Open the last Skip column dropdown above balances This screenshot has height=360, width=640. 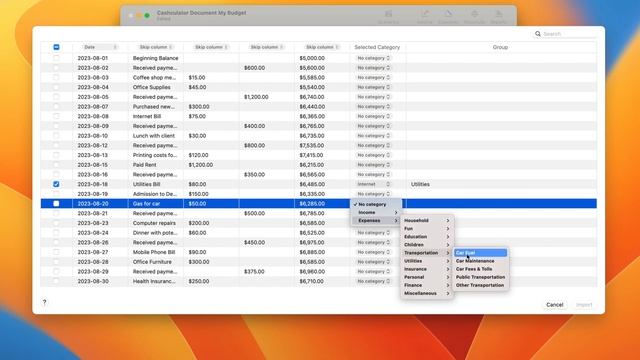(x=322, y=47)
